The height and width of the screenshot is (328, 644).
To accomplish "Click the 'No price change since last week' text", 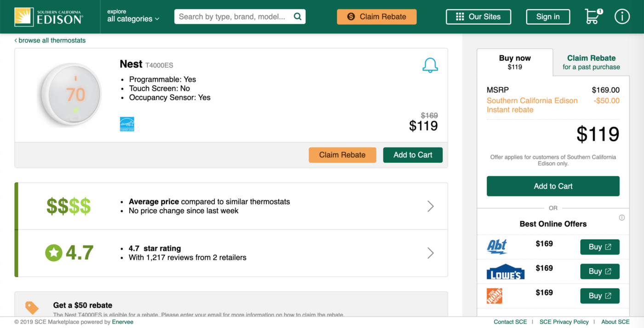I will (184, 211).
